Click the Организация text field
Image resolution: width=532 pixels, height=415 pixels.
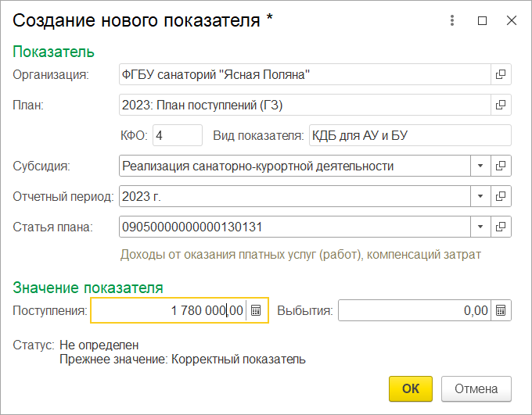(305, 74)
